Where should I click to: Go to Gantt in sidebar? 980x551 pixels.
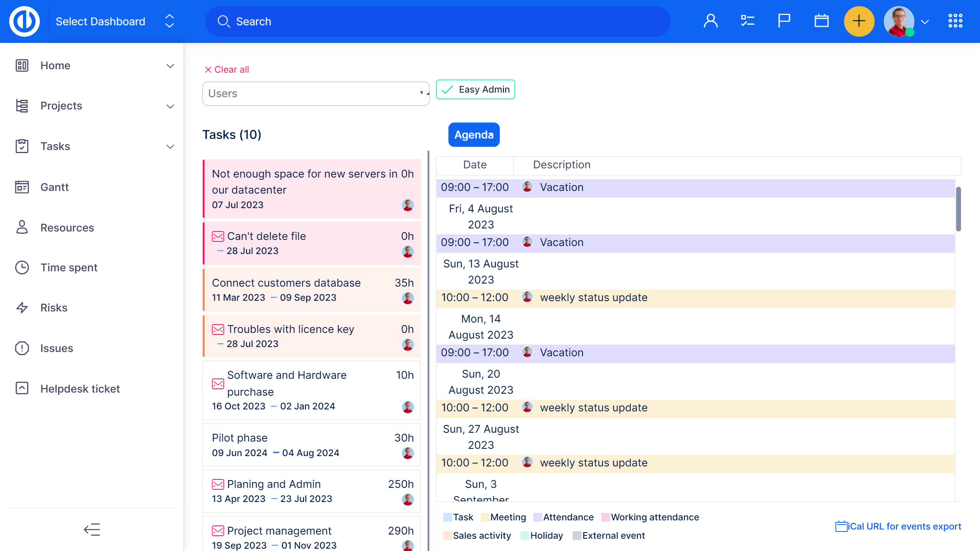coord(54,187)
